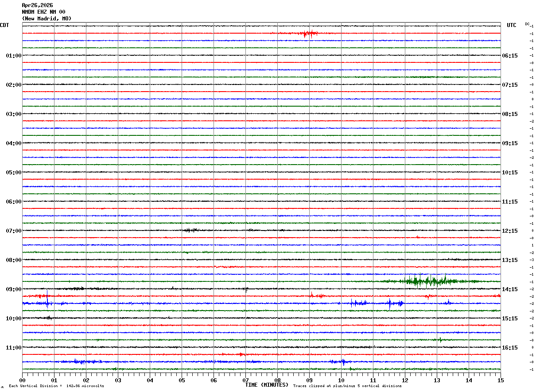
Task: Click the 02:00 CDT hour label
Action: 14,85
